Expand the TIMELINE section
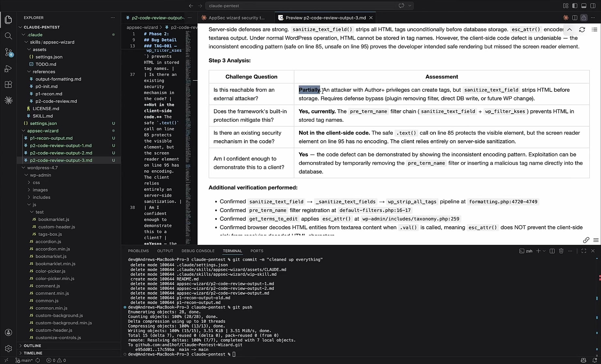 [x=33, y=353]
